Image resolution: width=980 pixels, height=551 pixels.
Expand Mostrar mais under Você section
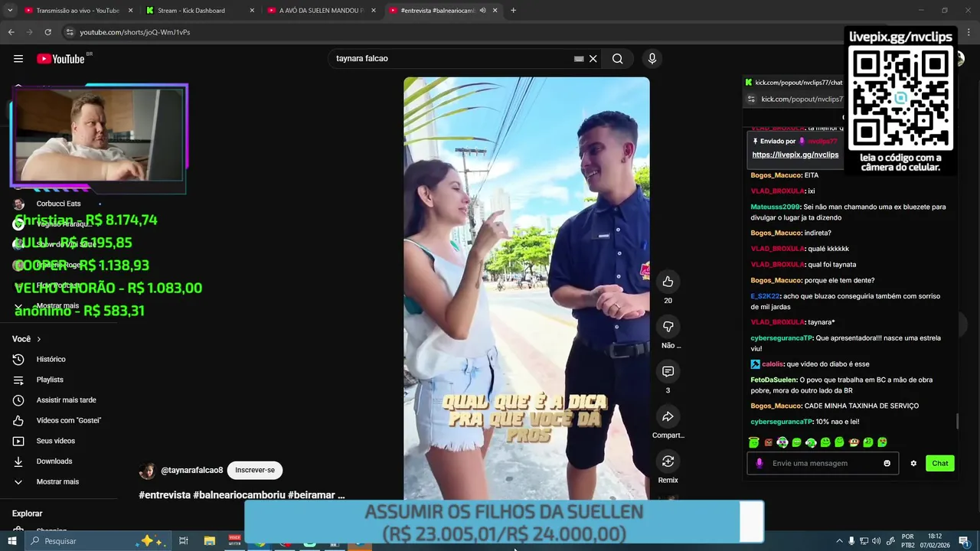57,482
